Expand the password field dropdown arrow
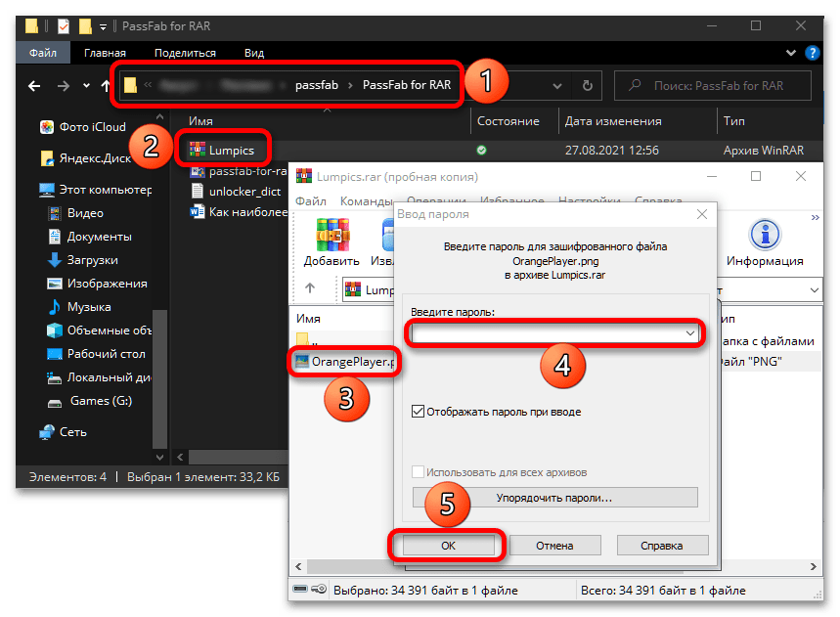This screenshot has width=840, height=617. click(689, 333)
